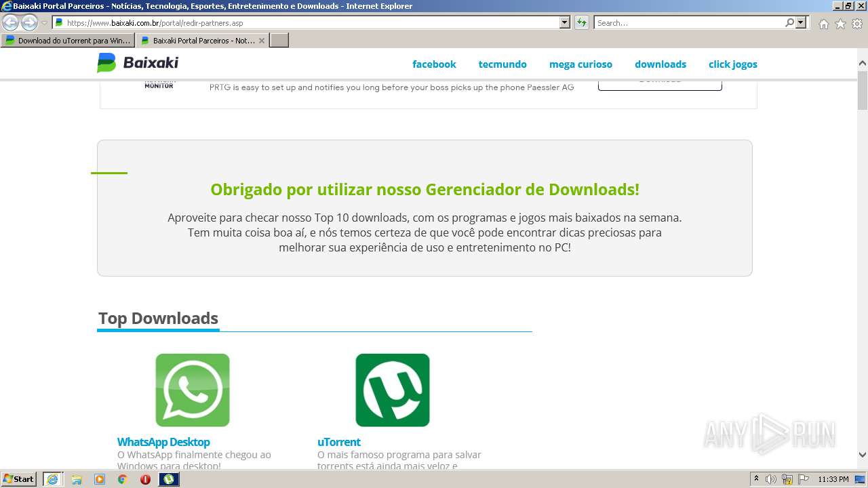Open the downloads nav link

point(660,64)
